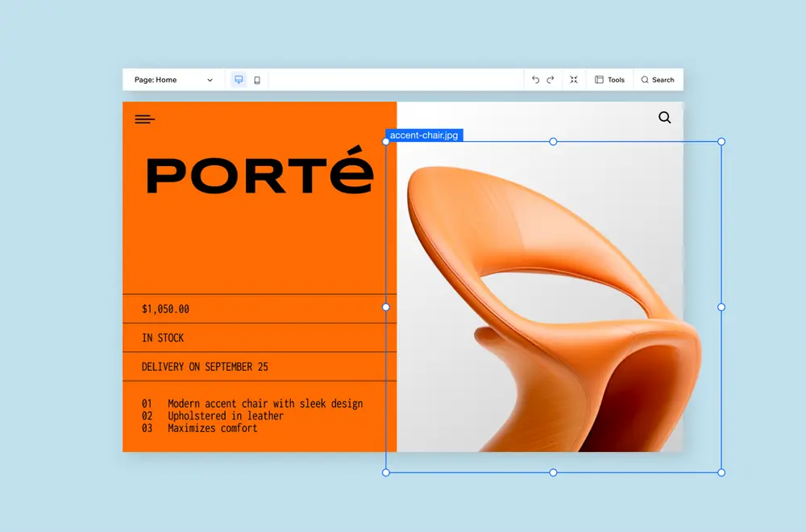This screenshot has width=806, height=532.
Task: Click the magnifier icon on the site header
Action: (664, 118)
